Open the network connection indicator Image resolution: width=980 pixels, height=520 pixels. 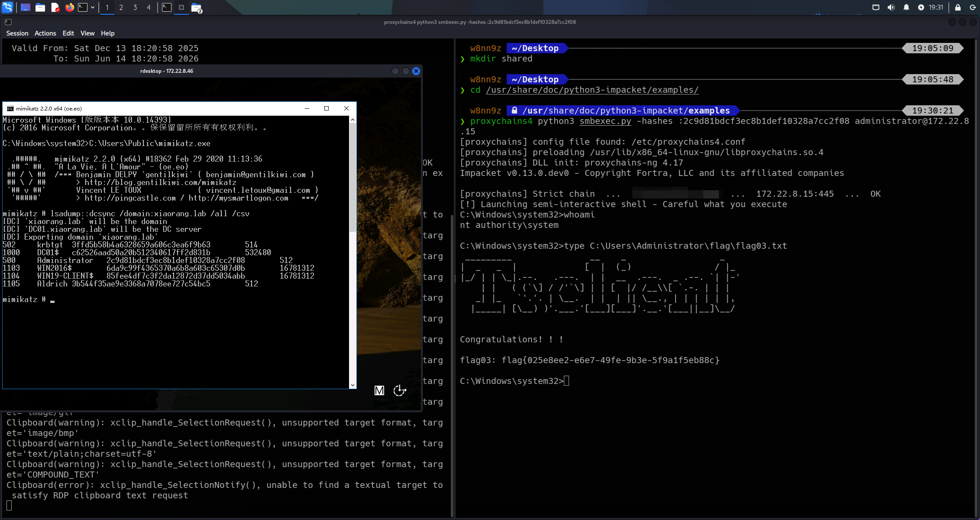coord(876,7)
